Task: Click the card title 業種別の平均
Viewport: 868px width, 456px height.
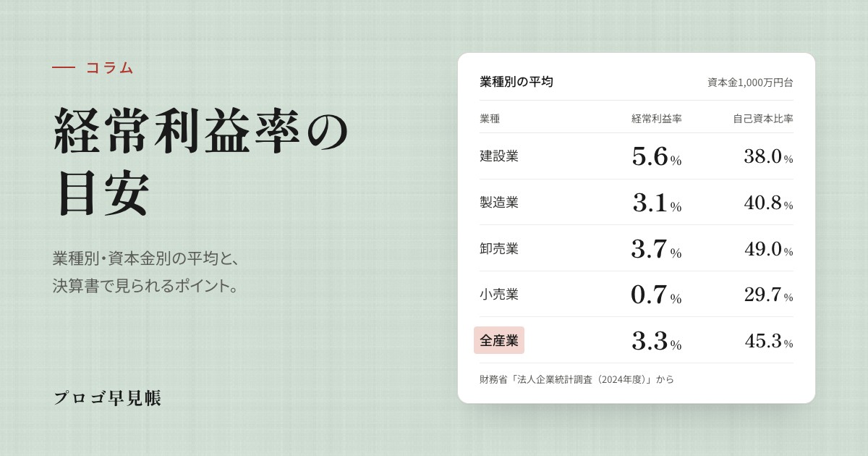Action: click(x=516, y=82)
